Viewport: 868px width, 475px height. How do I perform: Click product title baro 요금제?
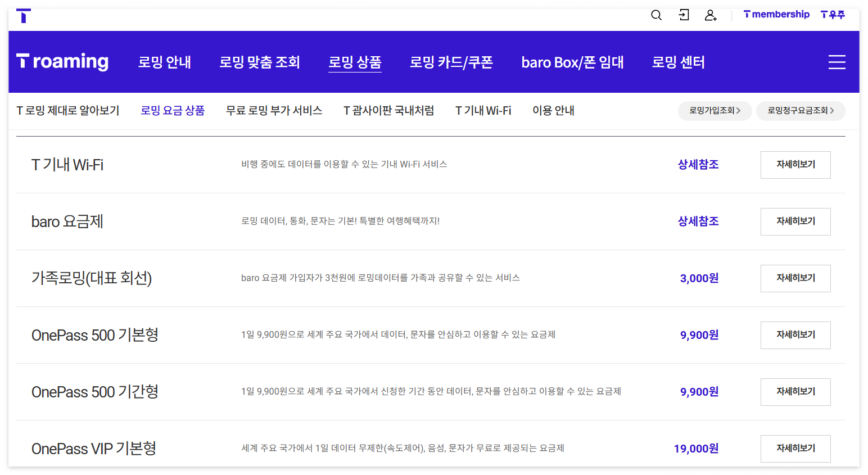(67, 221)
